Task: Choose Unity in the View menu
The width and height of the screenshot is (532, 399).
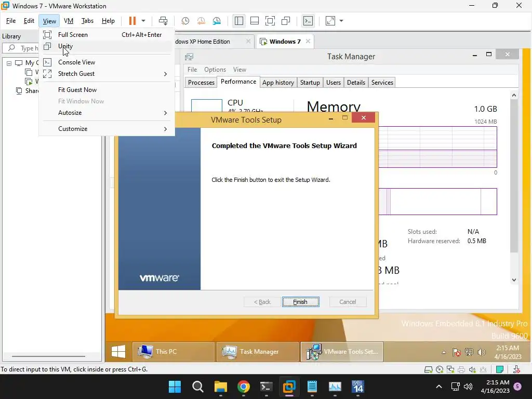Action: pyautogui.click(x=107, y=46)
